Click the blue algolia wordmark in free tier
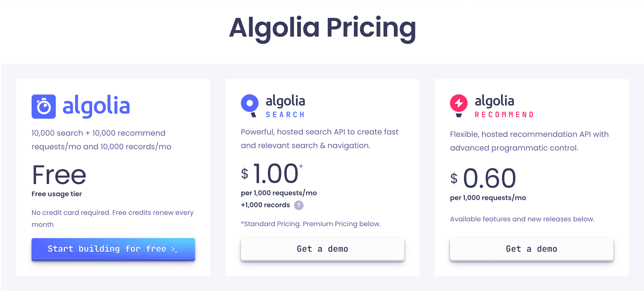The image size is (644, 291). 96,106
